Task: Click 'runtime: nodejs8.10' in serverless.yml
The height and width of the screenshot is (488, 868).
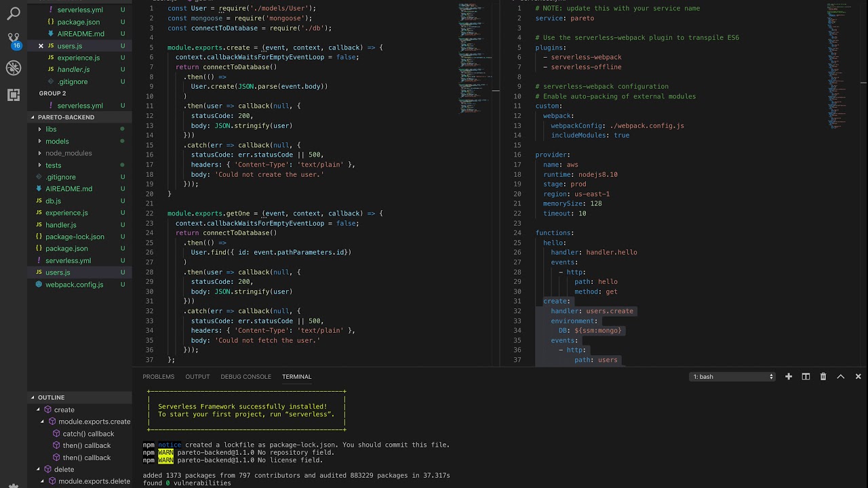Action: pyautogui.click(x=580, y=174)
